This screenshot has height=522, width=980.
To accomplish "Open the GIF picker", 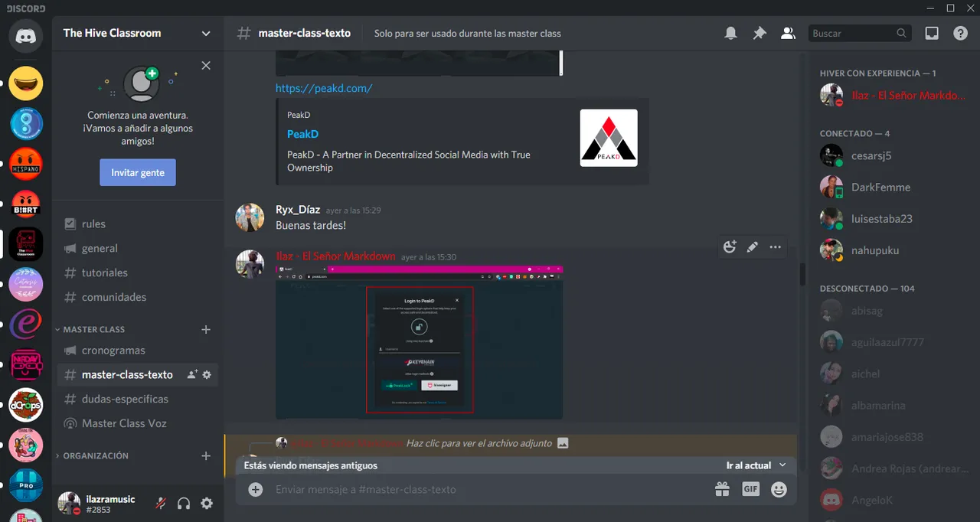I will 750,488.
